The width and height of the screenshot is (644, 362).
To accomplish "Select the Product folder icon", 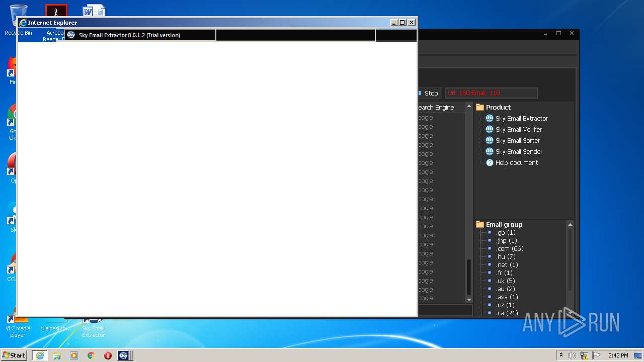I will tap(479, 107).
